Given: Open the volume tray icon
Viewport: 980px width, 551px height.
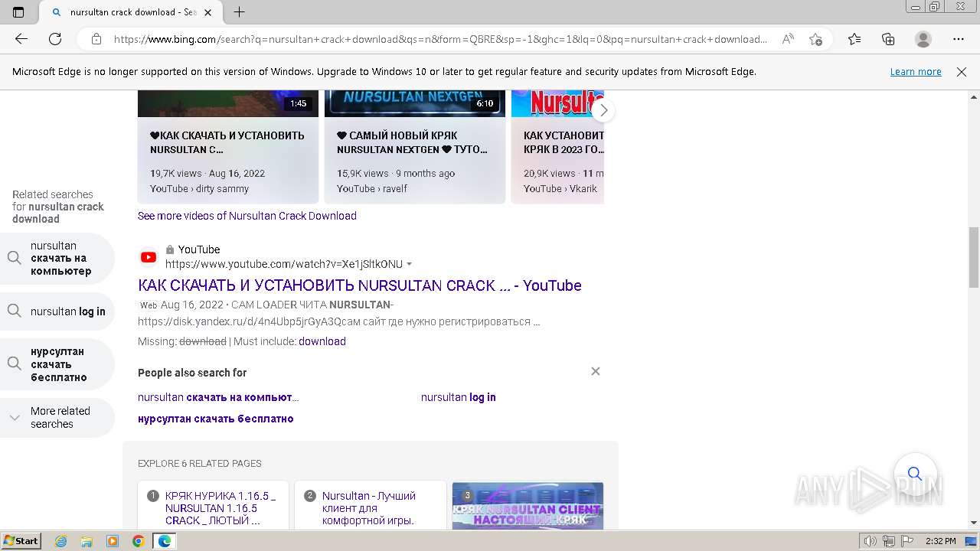Looking at the screenshot, I should pyautogui.click(x=871, y=541).
